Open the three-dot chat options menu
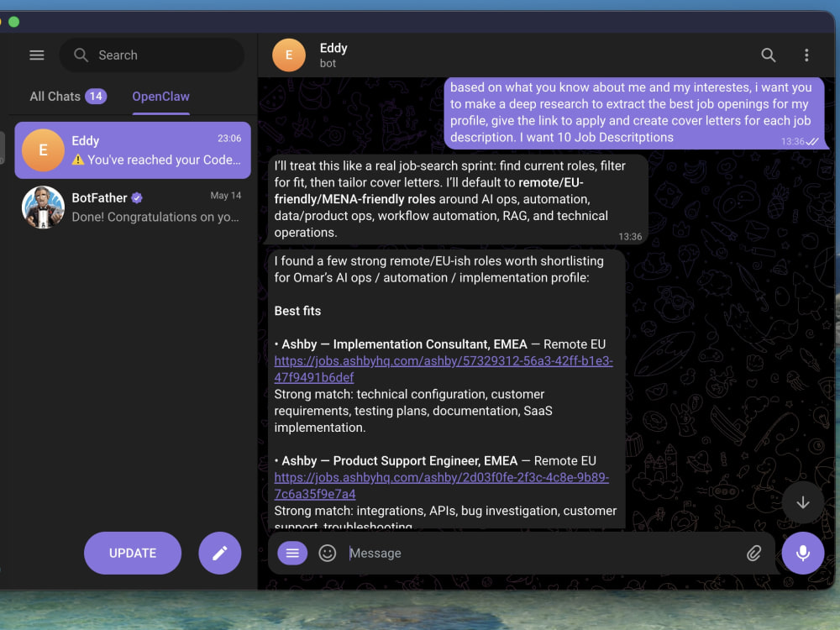Image resolution: width=840 pixels, height=630 pixels. pos(806,55)
